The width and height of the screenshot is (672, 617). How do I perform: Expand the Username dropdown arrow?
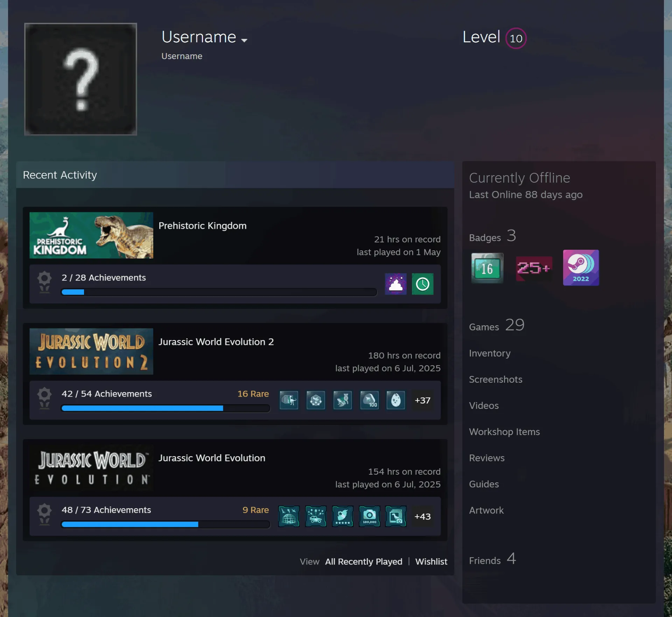click(x=244, y=40)
